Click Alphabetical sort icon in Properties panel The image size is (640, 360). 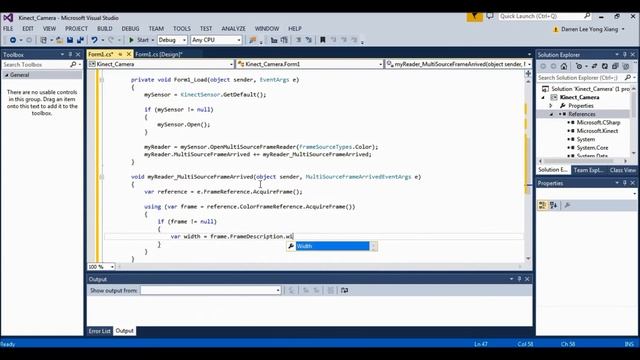[x=553, y=205]
